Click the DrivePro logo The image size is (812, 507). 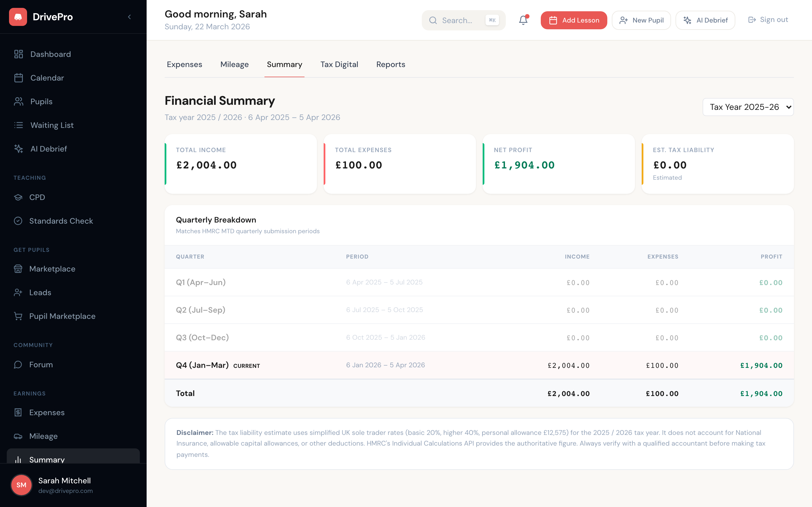pos(41,17)
